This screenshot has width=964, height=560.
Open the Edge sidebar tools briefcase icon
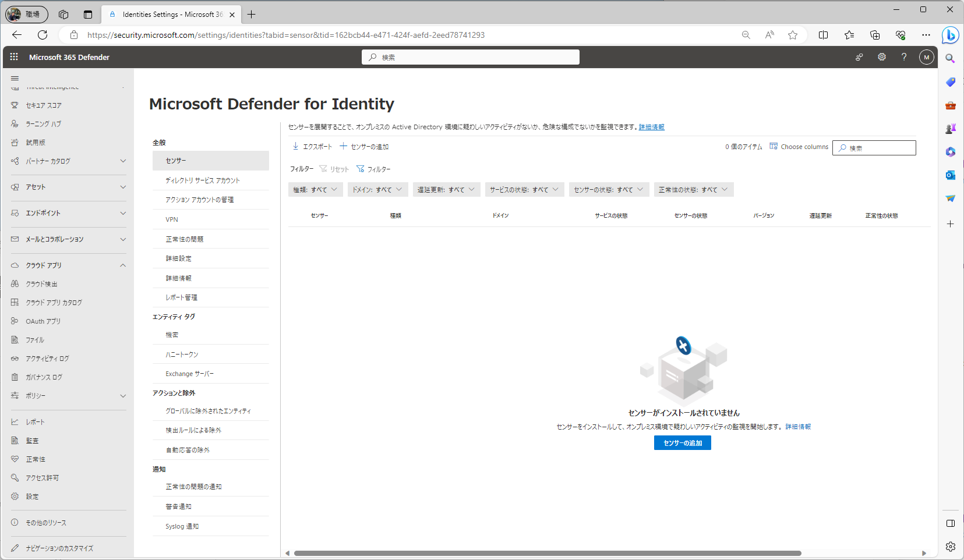[950, 105]
